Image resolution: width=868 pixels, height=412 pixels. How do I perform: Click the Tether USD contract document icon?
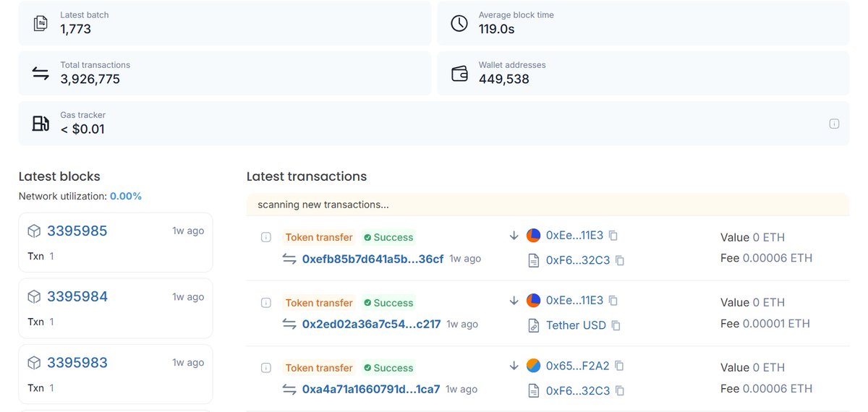(534, 325)
